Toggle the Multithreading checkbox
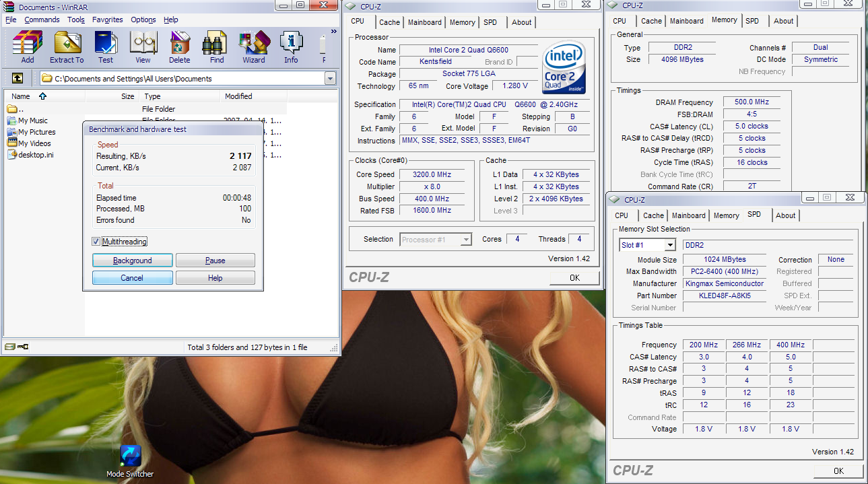868x484 pixels. point(96,242)
